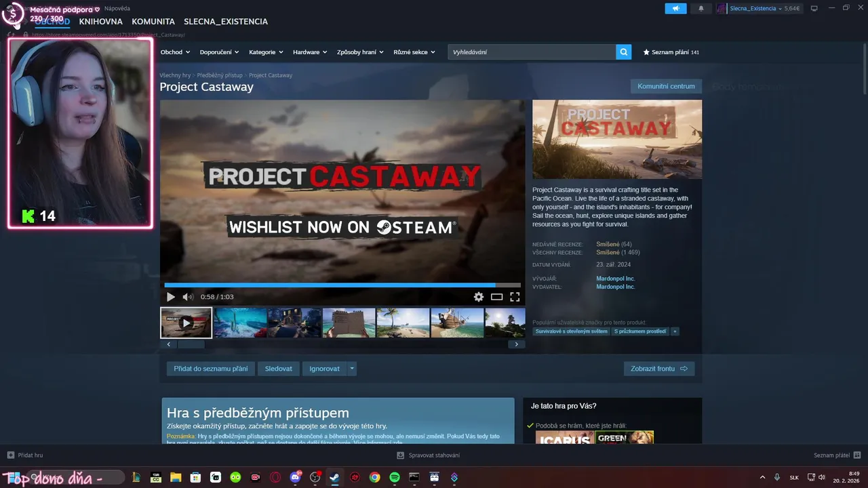
Task: Click the thumbnail strip scrollbar
Action: 191,344
